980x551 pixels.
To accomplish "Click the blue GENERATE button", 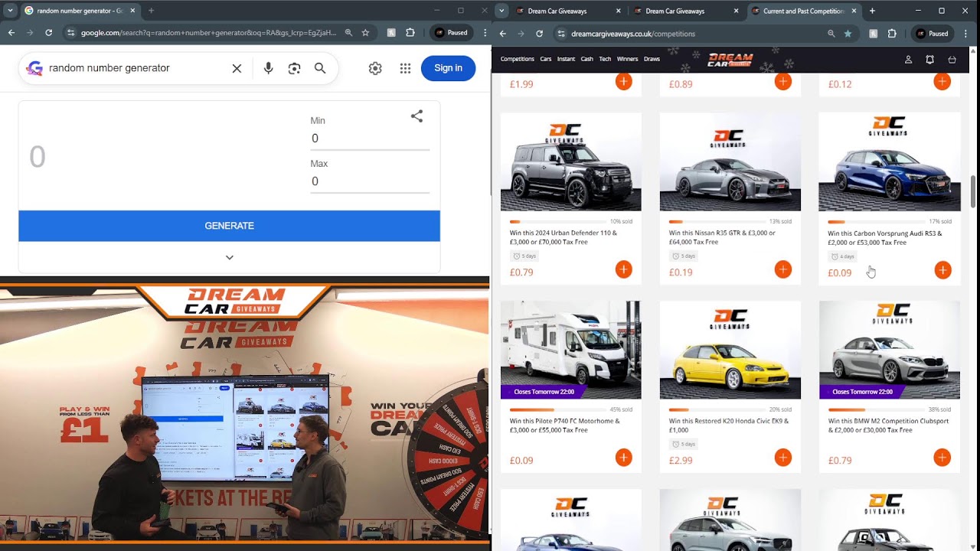I will click(x=229, y=226).
